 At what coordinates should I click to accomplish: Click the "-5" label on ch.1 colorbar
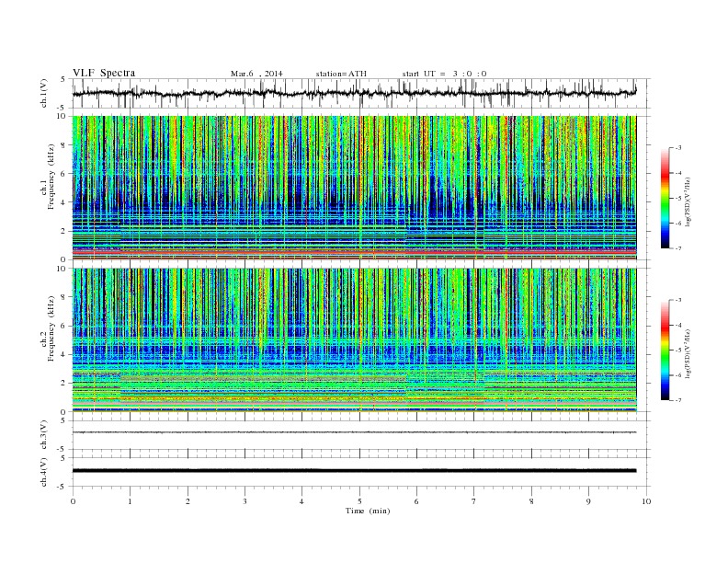tap(677, 198)
